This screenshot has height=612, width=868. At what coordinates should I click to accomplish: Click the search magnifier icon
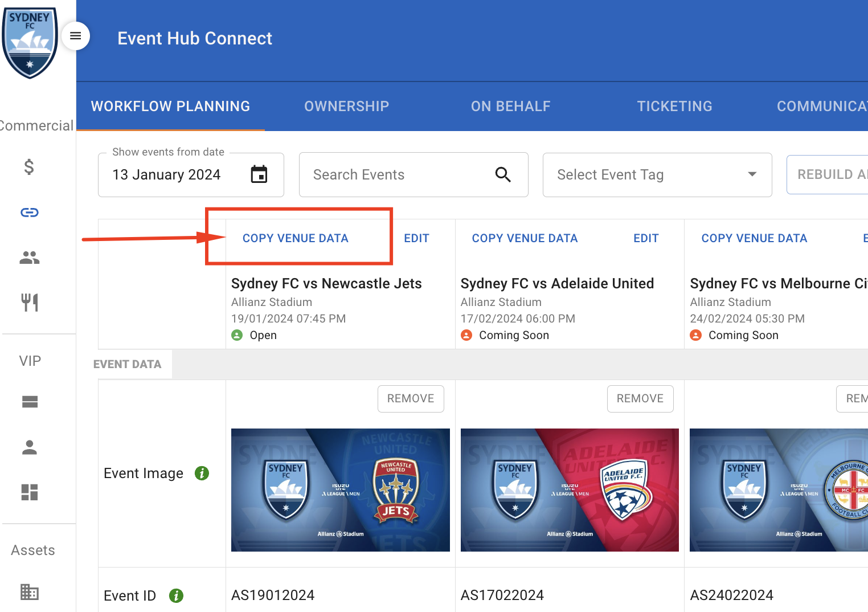tap(503, 174)
